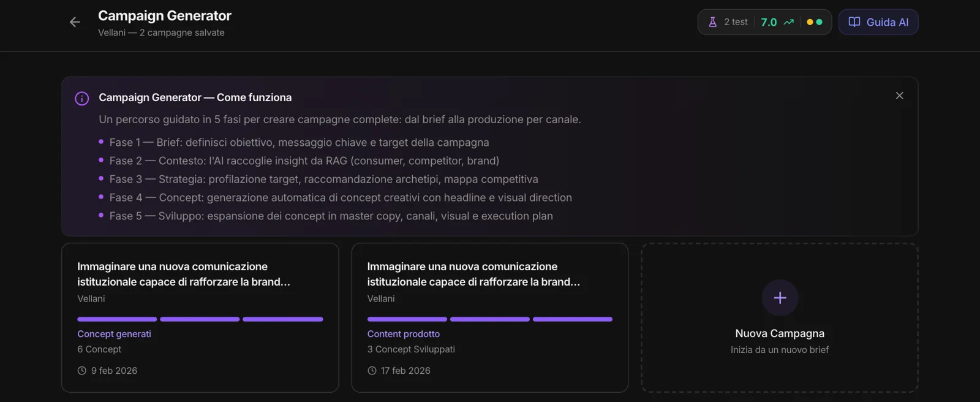Click 'Campaign Generator — Come funziona' heading

coord(195,97)
